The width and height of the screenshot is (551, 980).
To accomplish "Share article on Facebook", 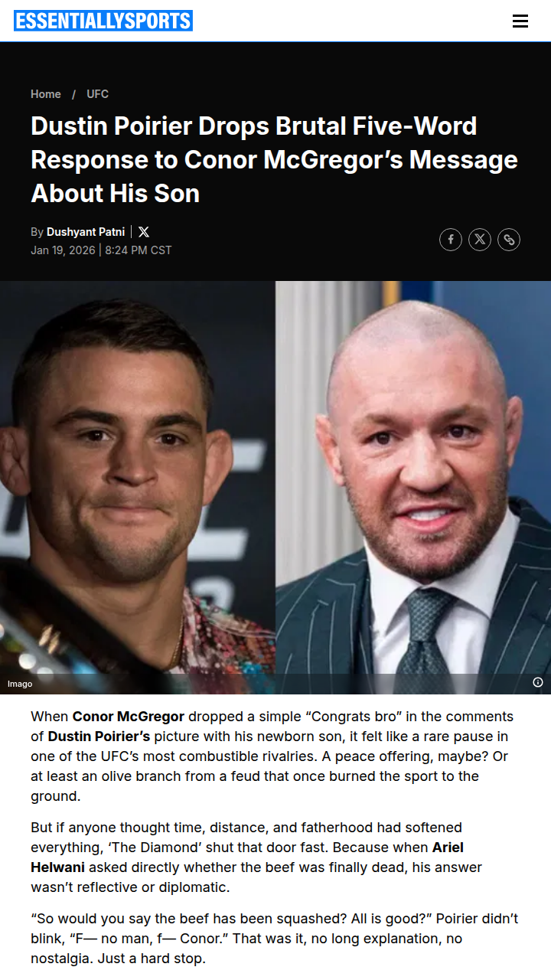I will 451,240.
